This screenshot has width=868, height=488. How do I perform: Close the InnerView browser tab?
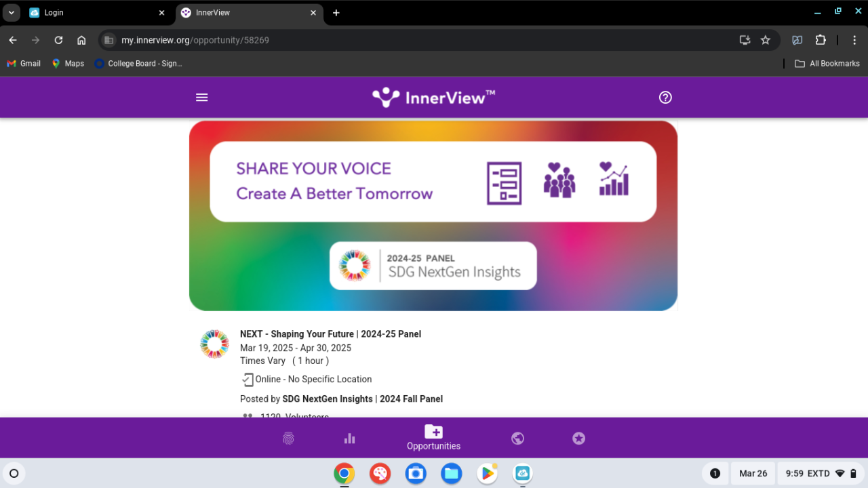313,13
